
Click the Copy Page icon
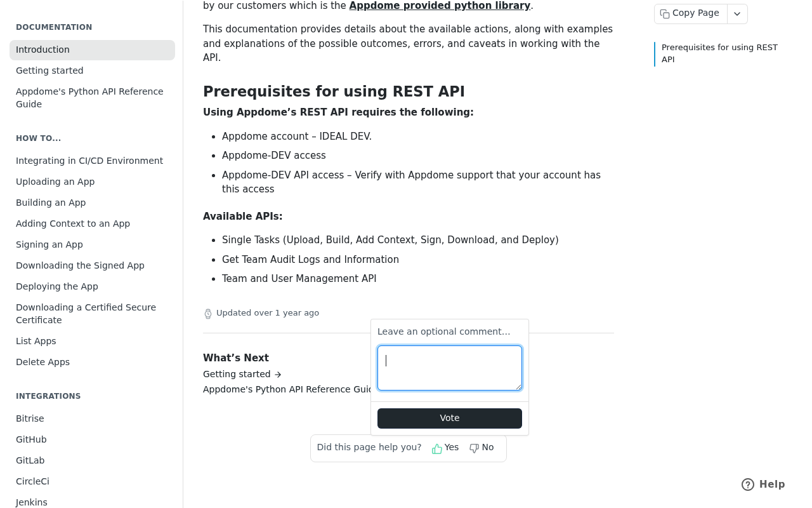[665, 14]
